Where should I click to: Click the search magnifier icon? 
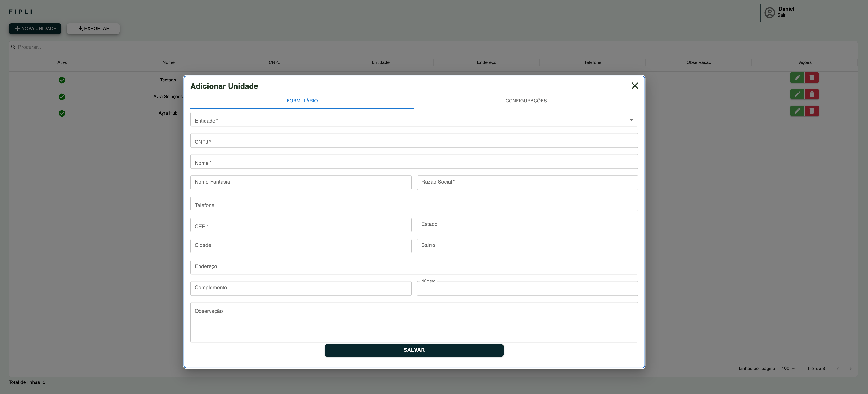tap(13, 47)
